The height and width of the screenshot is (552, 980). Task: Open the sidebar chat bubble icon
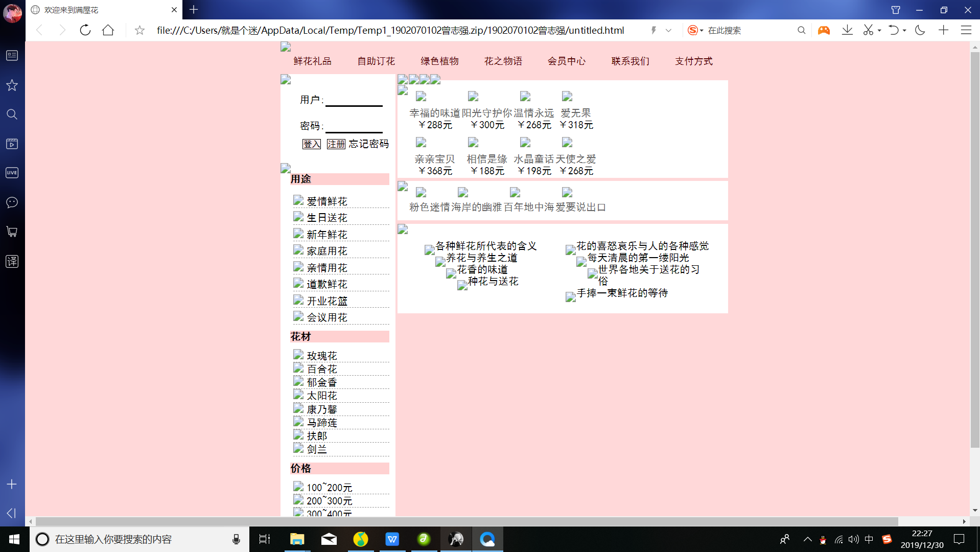(x=12, y=202)
